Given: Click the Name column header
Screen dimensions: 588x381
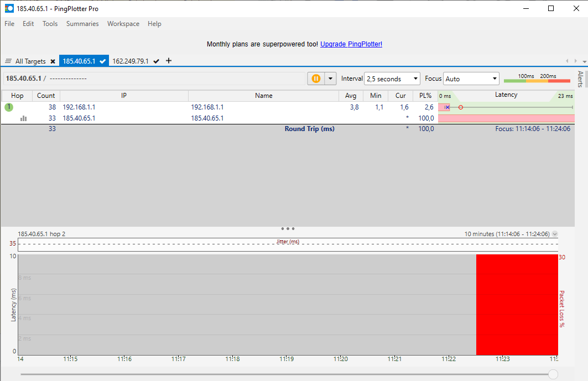Looking at the screenshot, I should [x=264, y=96].
